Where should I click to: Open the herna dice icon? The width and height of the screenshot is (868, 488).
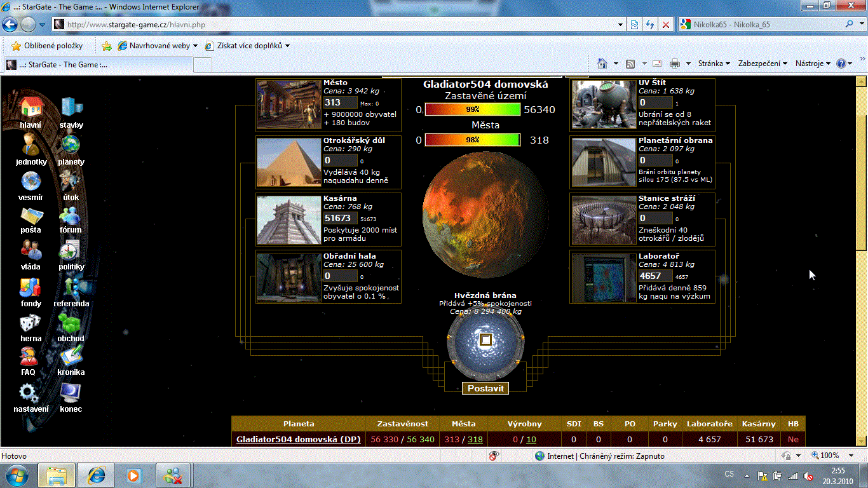coord(31,323)
